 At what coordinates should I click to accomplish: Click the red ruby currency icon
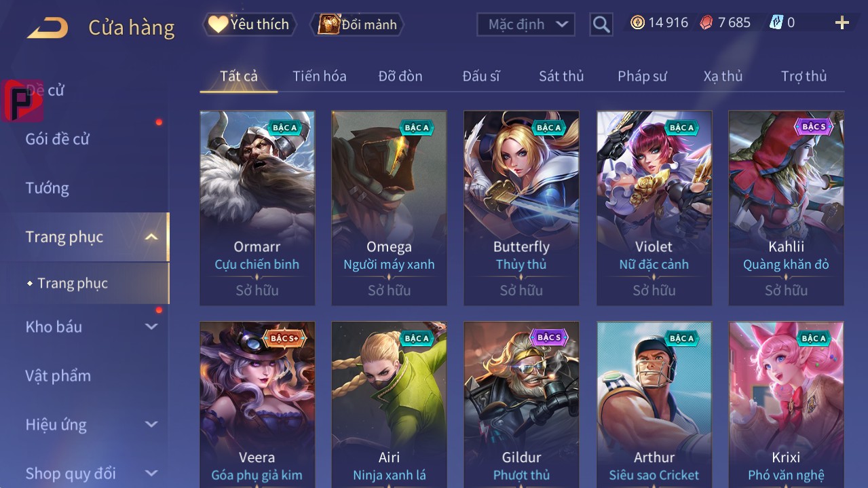(x=707, y=23)
